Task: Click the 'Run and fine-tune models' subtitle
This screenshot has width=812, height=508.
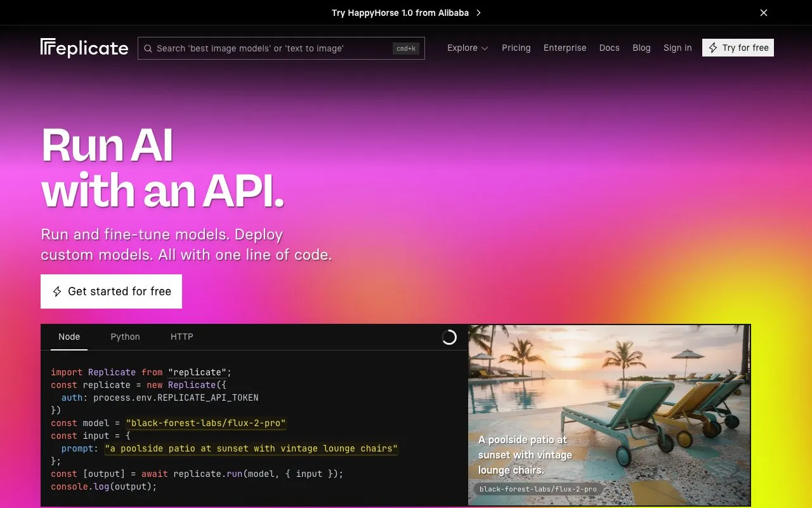Action: [187, 244]
